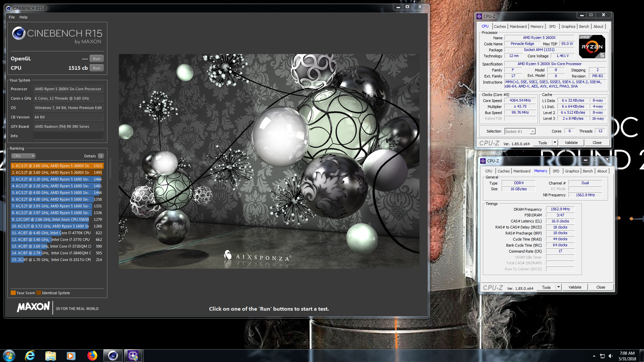
Task: Launch Internet Explorer from the taskbar
Action: (x=30, y=355)
